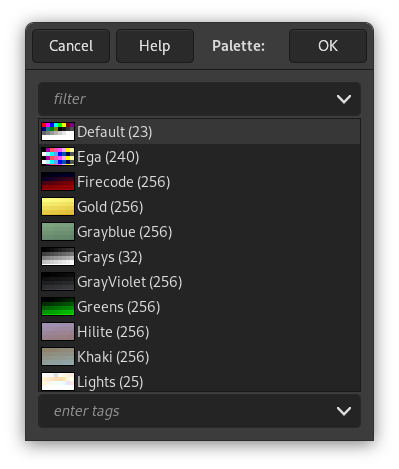Select the Hilite palette preview thumbnail

[58, 332]
